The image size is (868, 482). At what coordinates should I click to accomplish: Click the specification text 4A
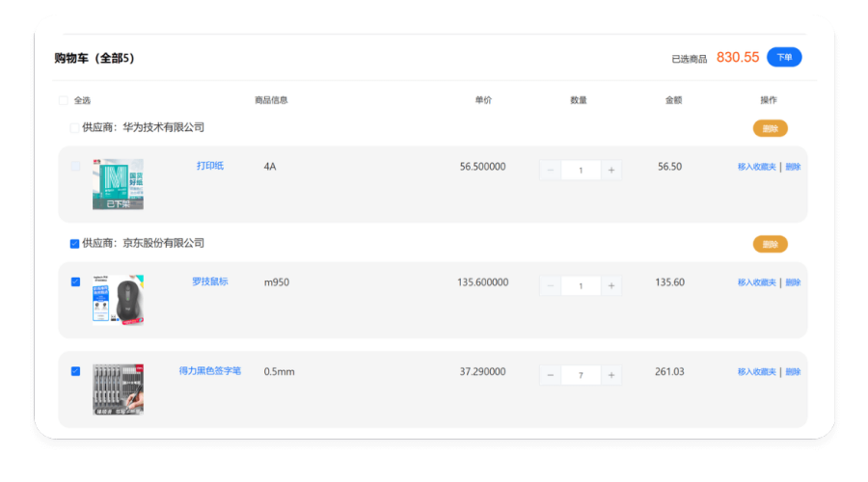(x=270, y=167)
